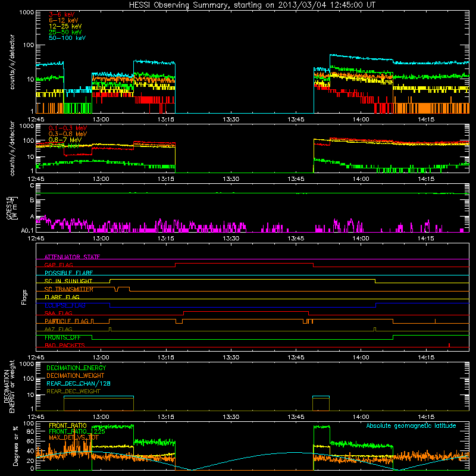Click the 0.8-7 MeV legend label

click(x=65, y=140)
